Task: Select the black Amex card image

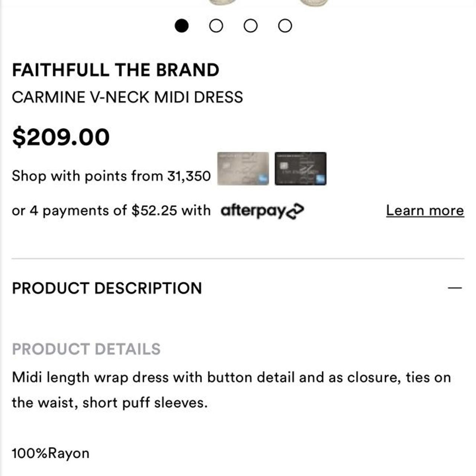Action: (300, 169)
